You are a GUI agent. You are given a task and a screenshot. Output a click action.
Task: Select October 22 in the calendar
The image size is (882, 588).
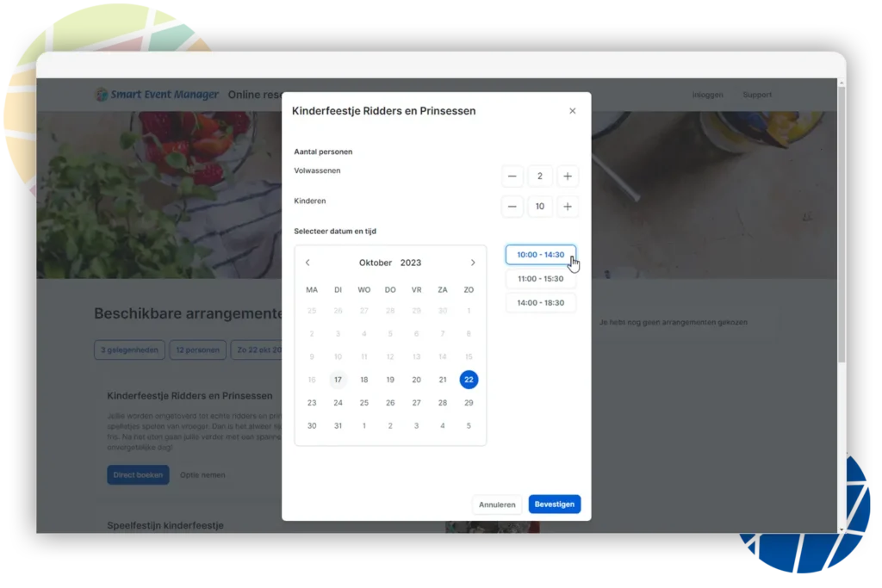click(x=469, y=380)
